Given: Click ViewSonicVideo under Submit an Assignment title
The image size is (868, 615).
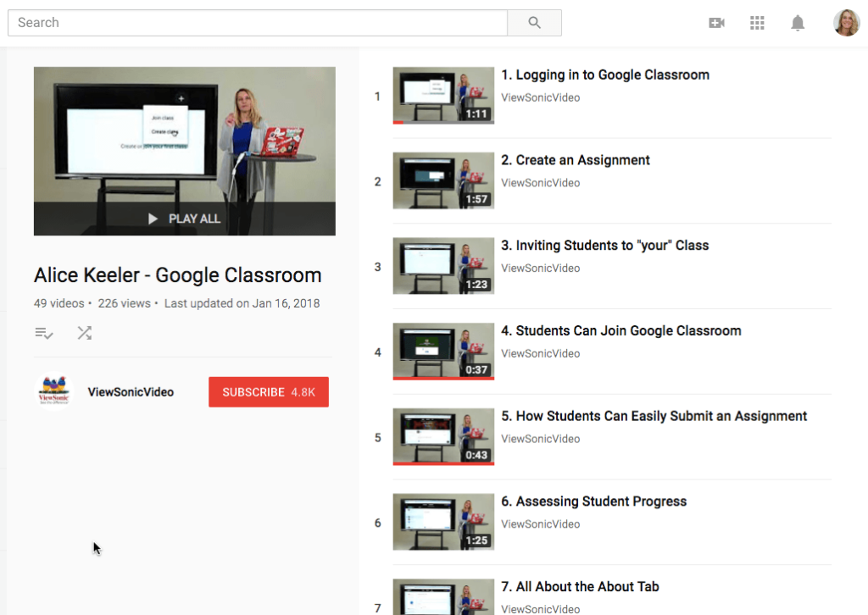Looking at the screenshot, I should 540,439.
